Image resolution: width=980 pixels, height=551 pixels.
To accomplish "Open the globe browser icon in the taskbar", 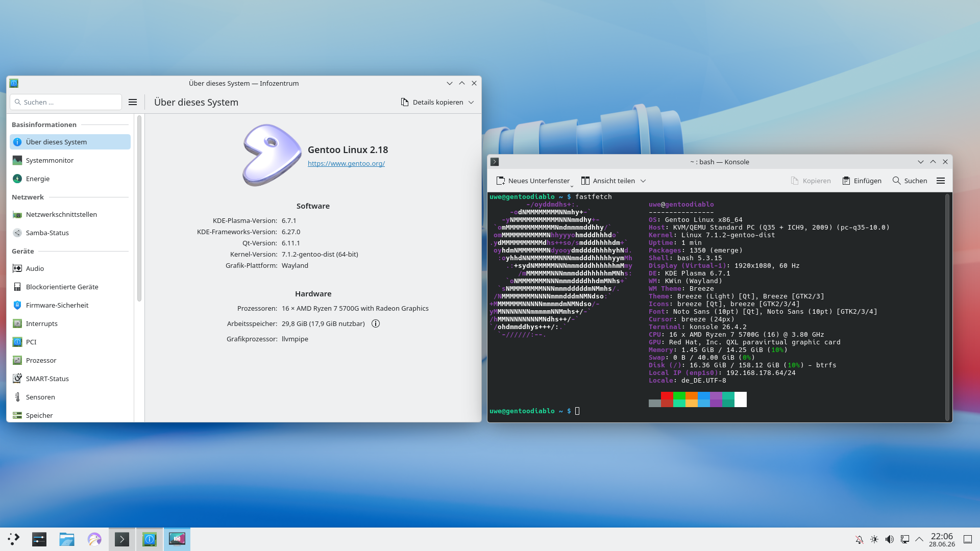I will [94, 539].
